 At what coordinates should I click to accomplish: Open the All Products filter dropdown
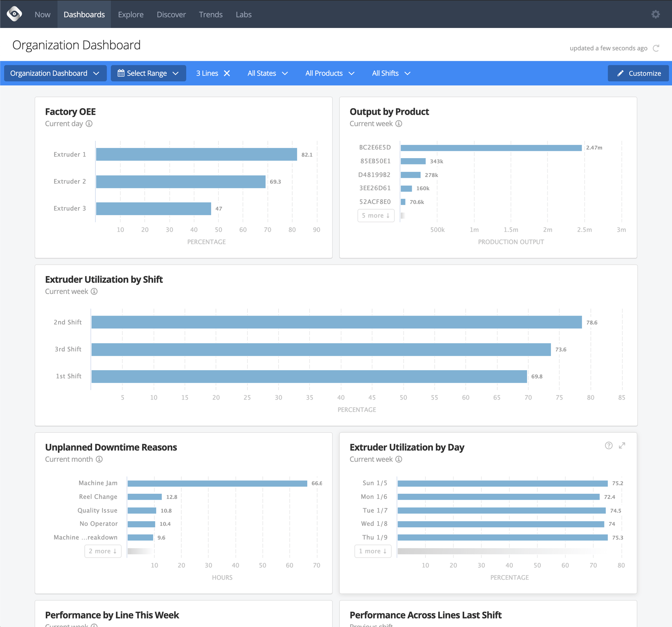329,73
